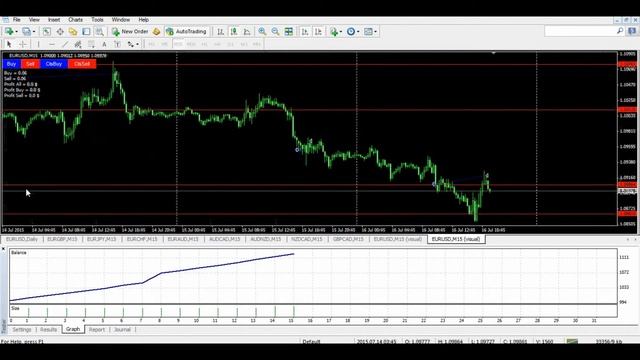640x360 pixels.
Task: Open the Indicators list icon
Action: [334, 31]
